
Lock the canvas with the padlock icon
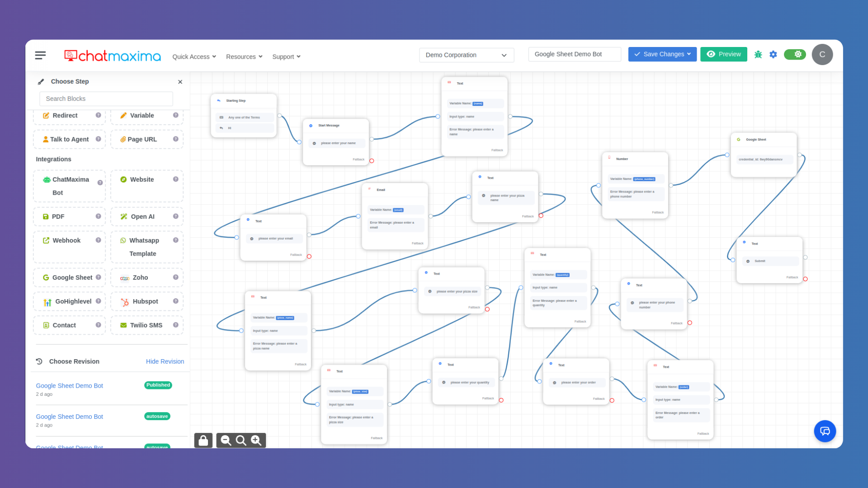click(203, 440)
